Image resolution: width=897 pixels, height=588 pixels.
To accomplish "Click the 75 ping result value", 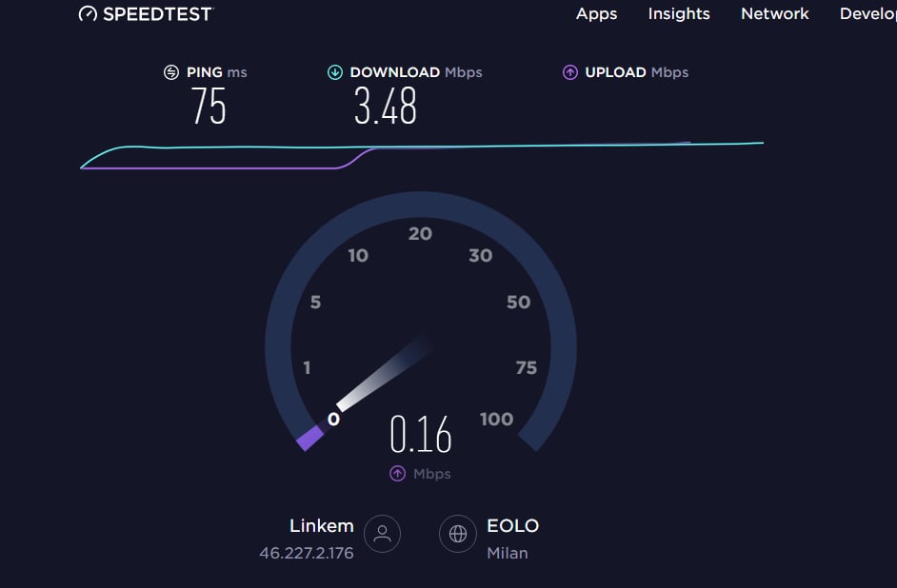I will click(x=209, y=107).
